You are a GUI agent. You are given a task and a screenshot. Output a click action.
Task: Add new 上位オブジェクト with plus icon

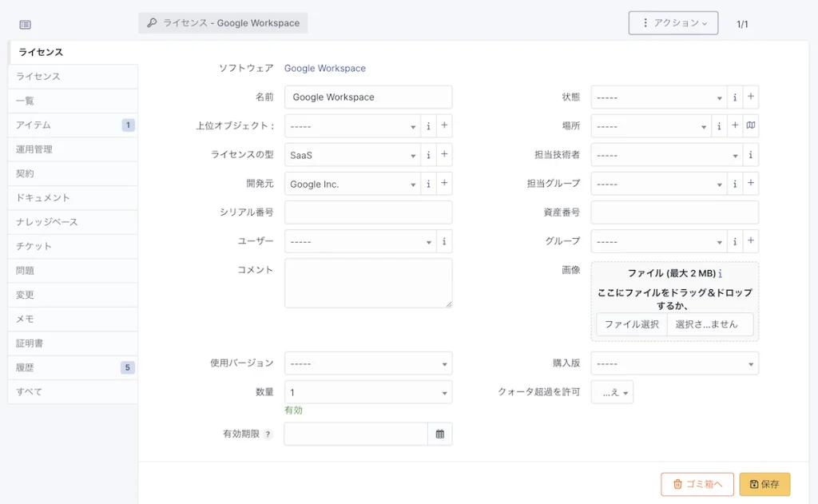tap(444, 125)
